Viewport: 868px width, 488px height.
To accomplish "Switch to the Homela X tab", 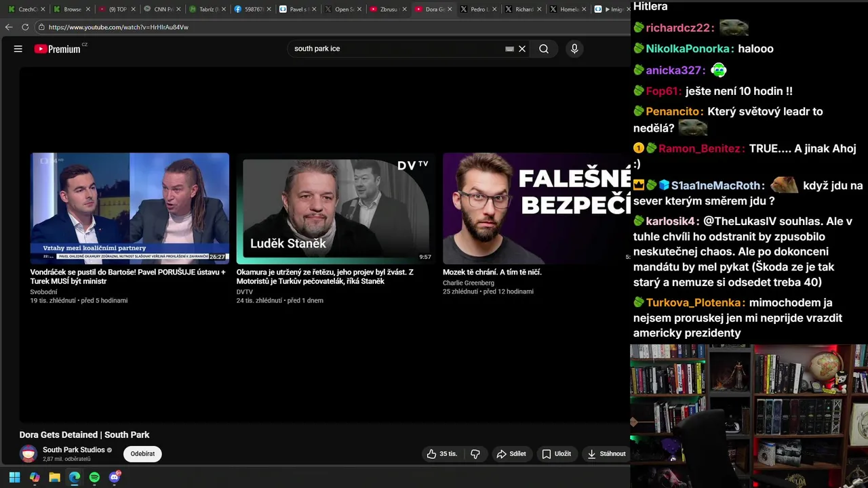I will (567, 9).
